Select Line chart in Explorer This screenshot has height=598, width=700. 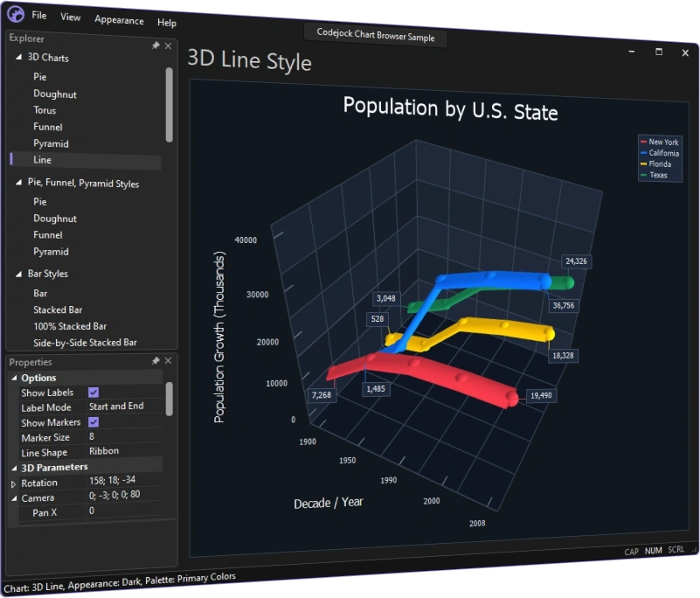(x=86, y=160)
